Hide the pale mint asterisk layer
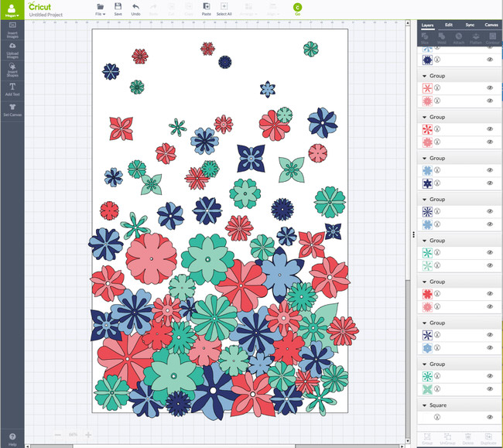The height and width of the screenshot is (448, 503). pyautogui.click(x=490, y=265)
